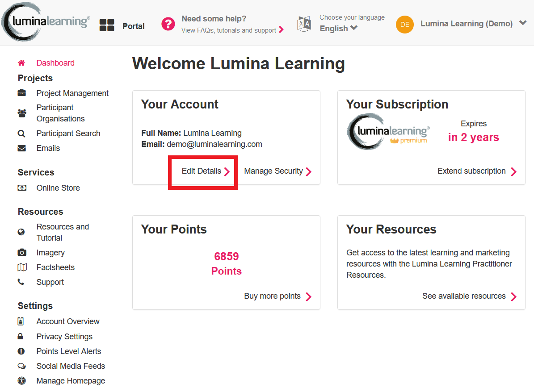The image size is (534, 392).
Task: Click the Lumina Learning logo
Action: [x=46, y=22]
